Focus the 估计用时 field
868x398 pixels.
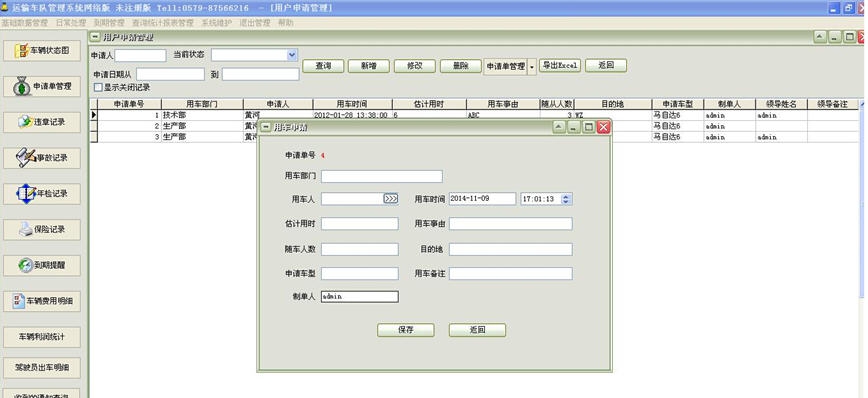coord(360,224)
